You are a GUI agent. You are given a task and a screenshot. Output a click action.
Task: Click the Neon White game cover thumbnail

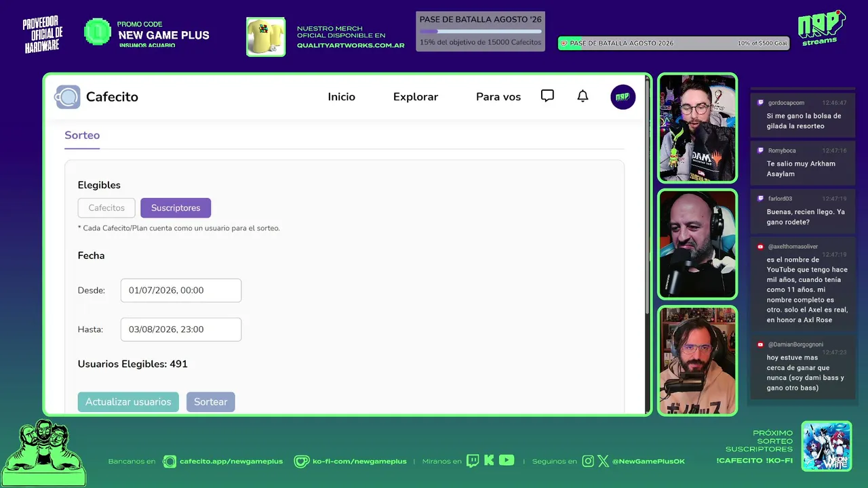[827, 446]
